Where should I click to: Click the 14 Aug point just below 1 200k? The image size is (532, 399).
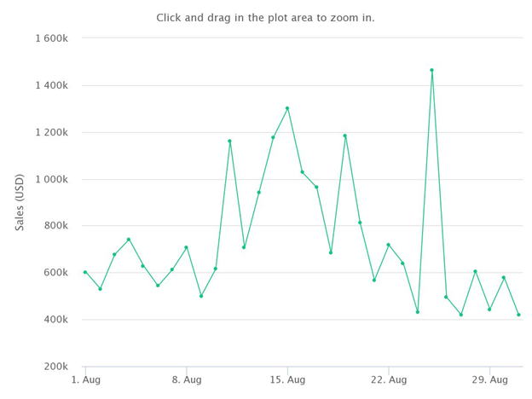[273, 137]
